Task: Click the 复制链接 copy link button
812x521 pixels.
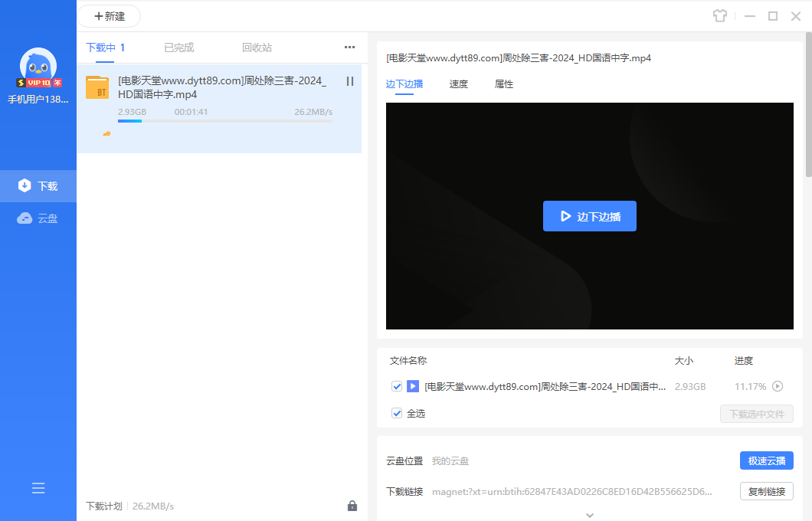Action: (x=766, y=491)
